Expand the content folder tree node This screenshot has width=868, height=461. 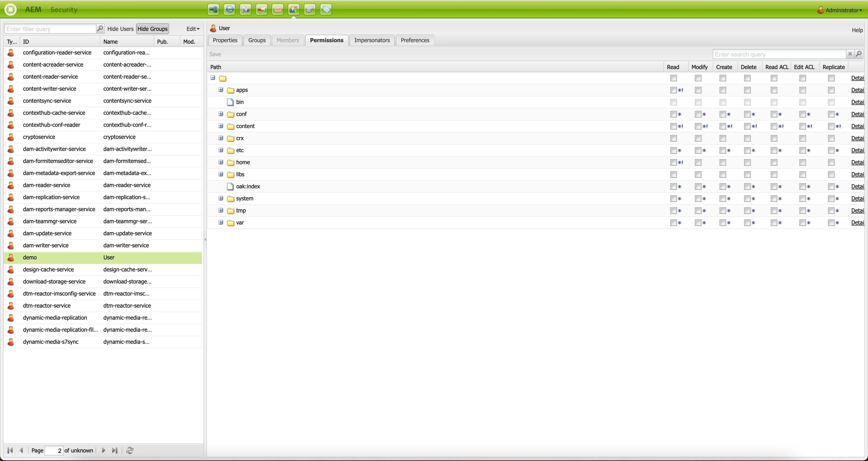(x=221, y=126)
